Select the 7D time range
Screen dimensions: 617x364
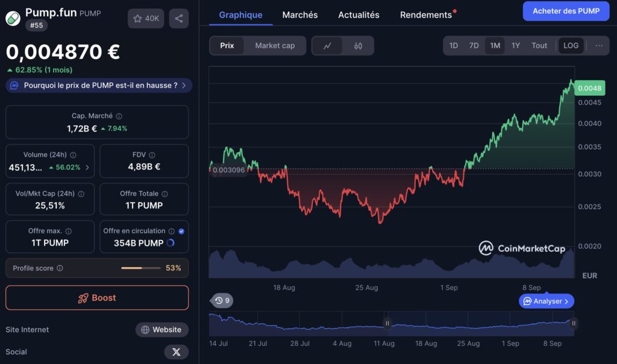474,46
